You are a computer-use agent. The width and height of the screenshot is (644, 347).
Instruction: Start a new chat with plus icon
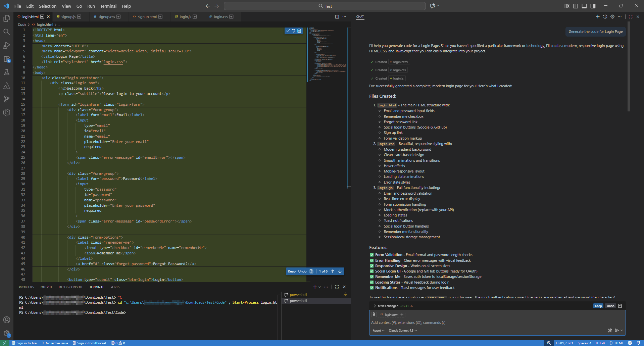(598, 16)
